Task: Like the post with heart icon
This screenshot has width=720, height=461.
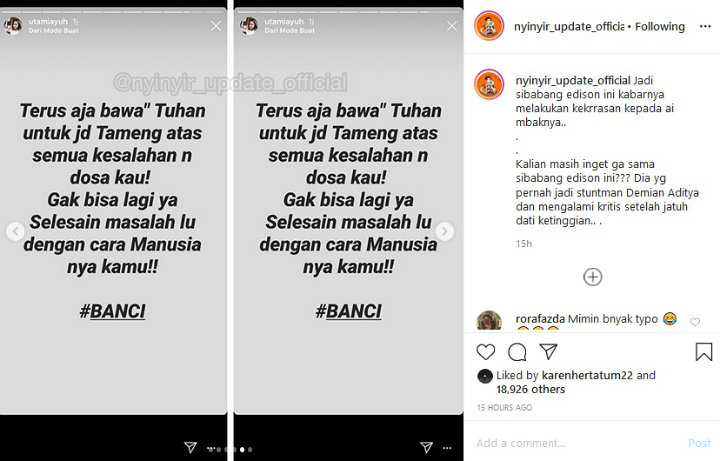Action: tap(485, 352)
